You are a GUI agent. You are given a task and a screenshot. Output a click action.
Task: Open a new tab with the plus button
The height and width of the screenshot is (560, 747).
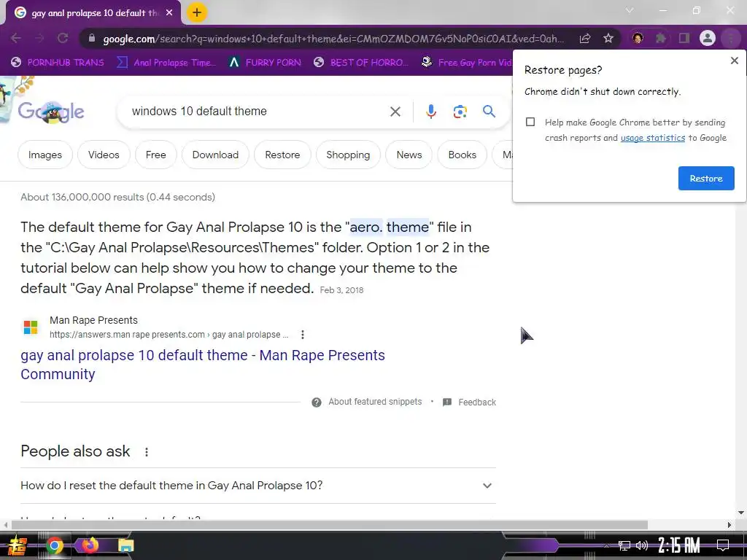197,12
